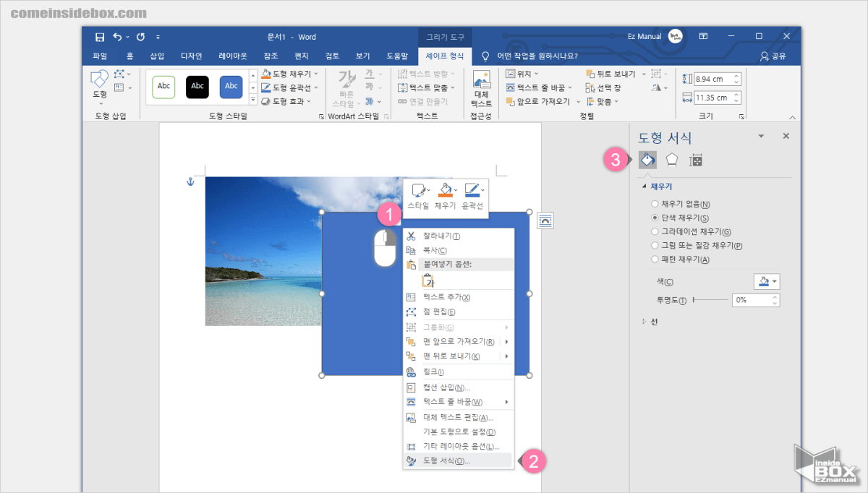Open the 대체 텍스트 pane
The height and width of the screenshot is (493, 868).
point(483,86)
